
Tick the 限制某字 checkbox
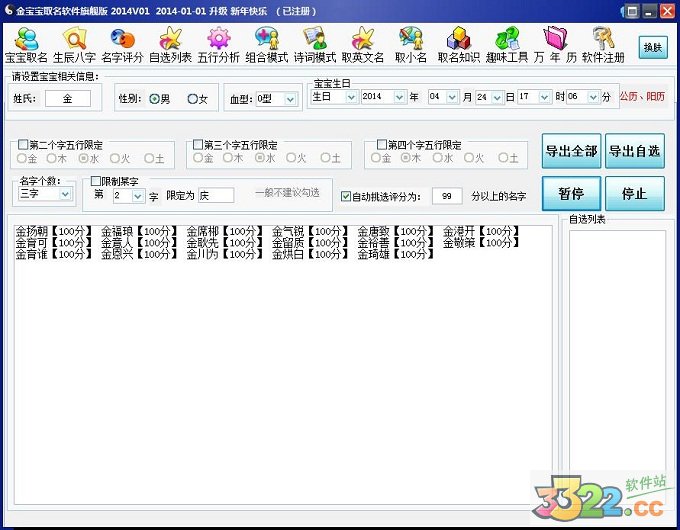click(x=95, y=181)
